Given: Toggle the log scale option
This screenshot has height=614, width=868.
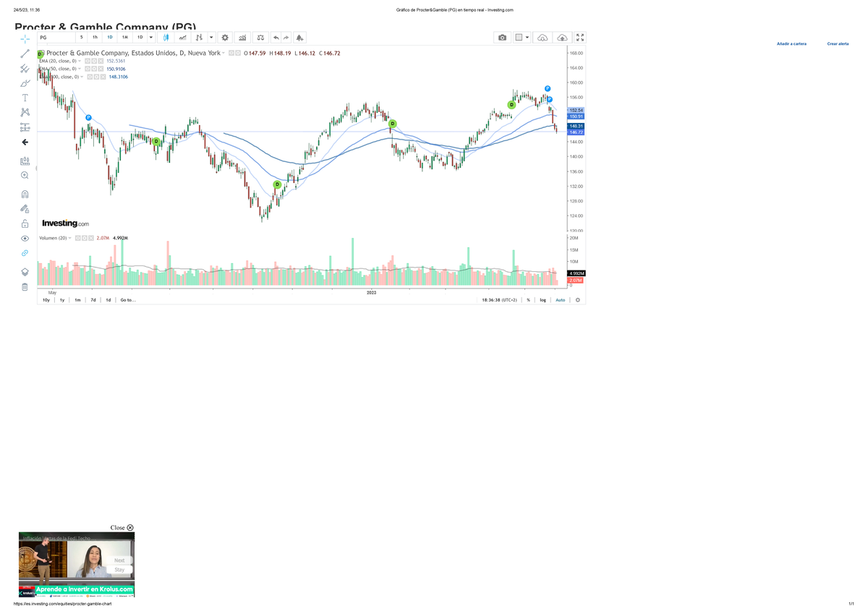Looking at the screenshot, I should (x=542, y=299).
